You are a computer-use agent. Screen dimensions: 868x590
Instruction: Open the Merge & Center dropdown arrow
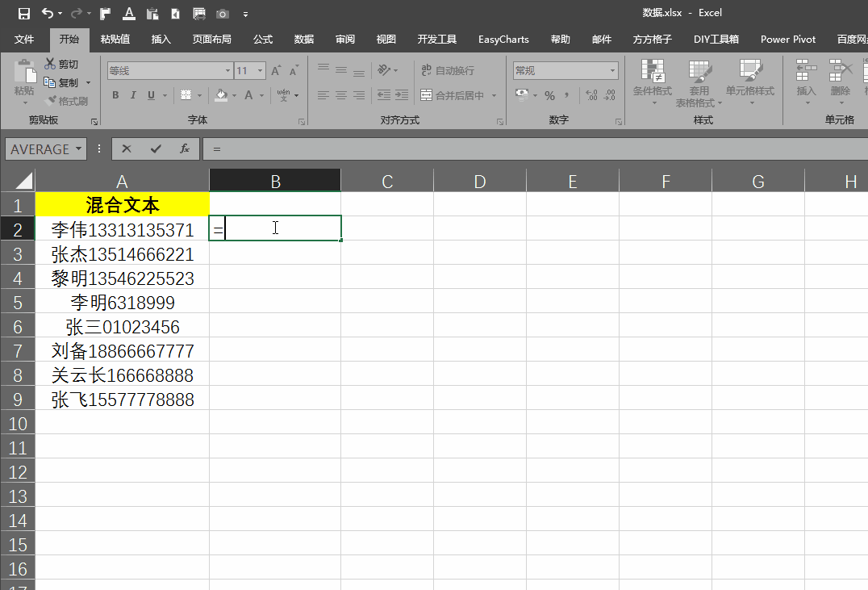pyautogui.click(x=494, y=95)
